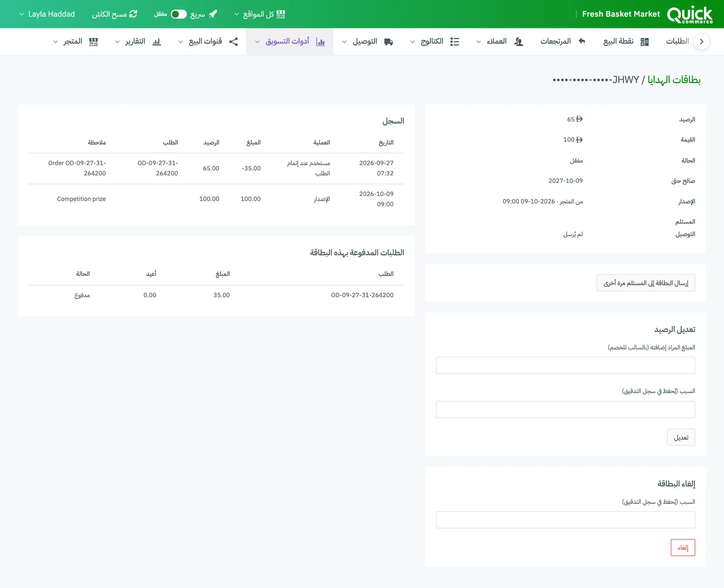724x588 pixels.
Task: Click the red إلغاء cancel card button
Action: 682,548
